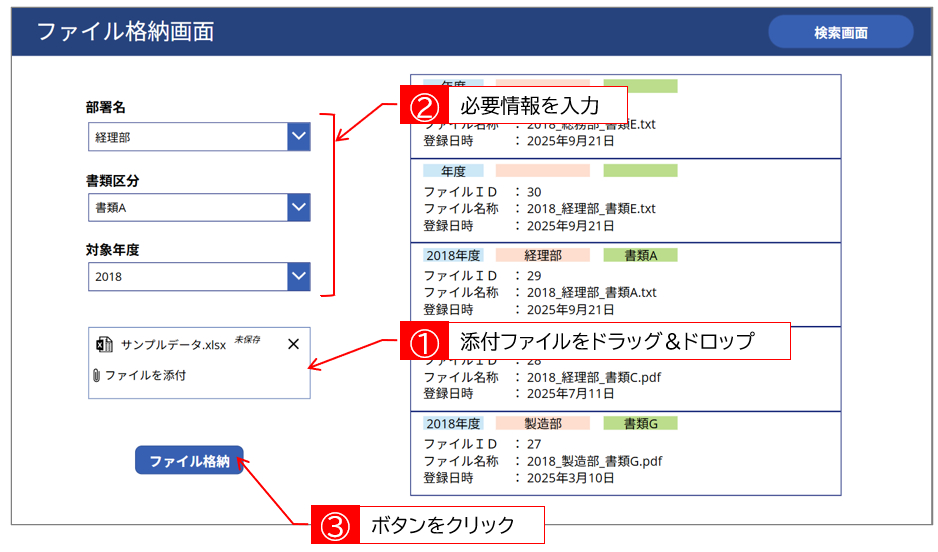The image size is (938, 552).
Task: Click the green 書類A tag in list
Action: 640,255
